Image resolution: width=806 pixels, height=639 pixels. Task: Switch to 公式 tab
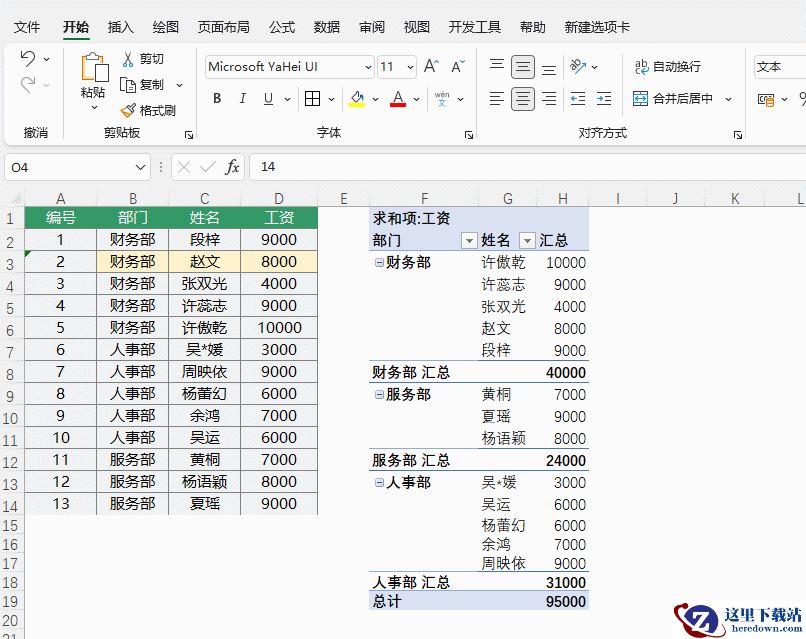[x=282, y=27]
